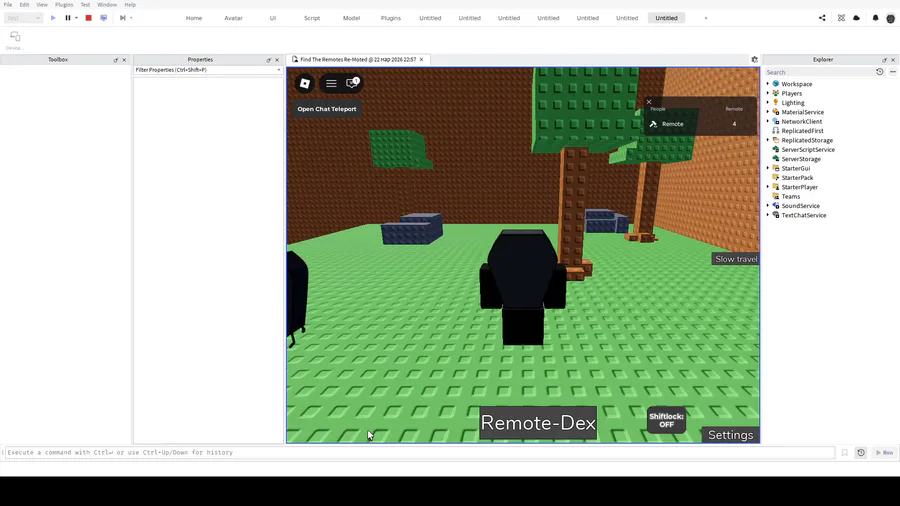This screenshot has width=900, height=506.
Task: Open the Edit menu
Action: tap(24, 5)
